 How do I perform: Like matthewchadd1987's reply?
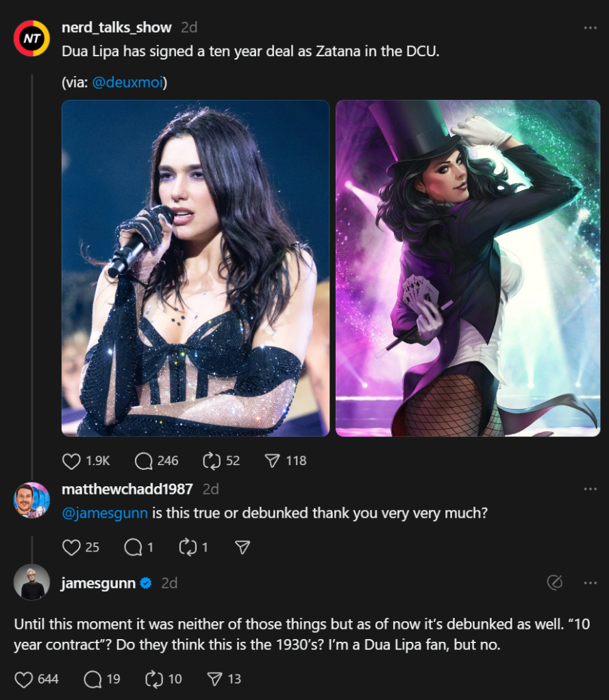coord(71,547)
